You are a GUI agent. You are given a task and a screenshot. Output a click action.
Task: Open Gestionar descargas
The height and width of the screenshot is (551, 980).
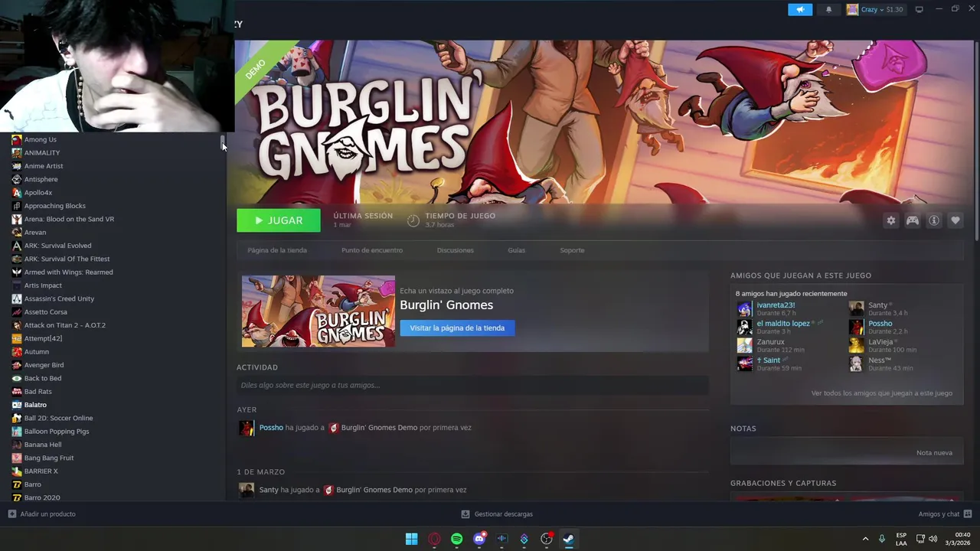497,514
